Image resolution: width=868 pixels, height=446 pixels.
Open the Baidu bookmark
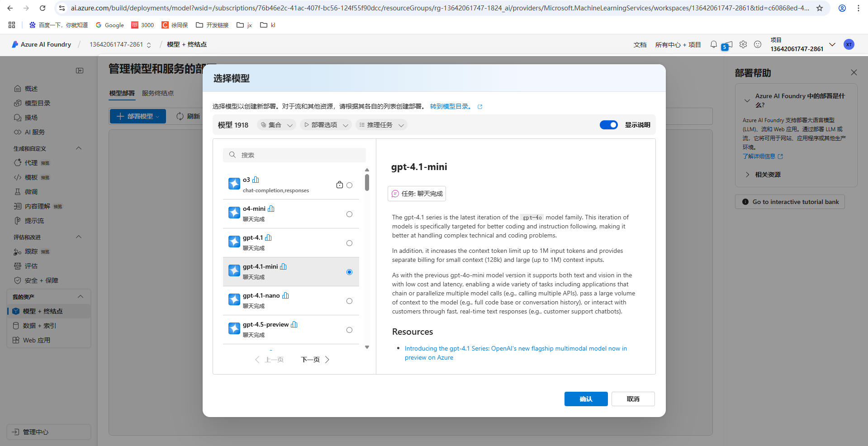(58, 25)
